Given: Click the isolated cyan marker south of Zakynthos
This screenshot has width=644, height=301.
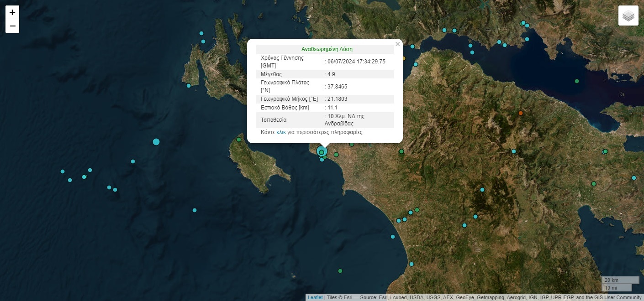Looking at the screenshot, I should click(x=195, y=210).
